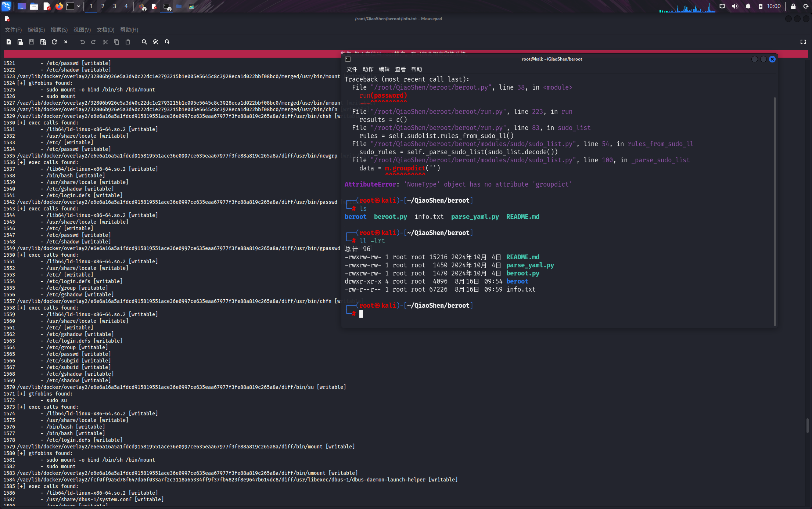
Task: Toggle the volume icon in the system tray
Action: coord(735,6)
